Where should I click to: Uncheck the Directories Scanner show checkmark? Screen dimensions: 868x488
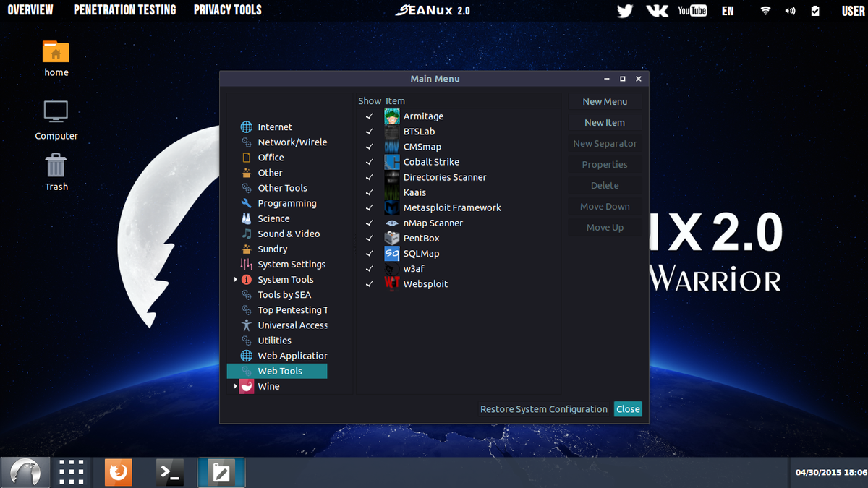370,177
